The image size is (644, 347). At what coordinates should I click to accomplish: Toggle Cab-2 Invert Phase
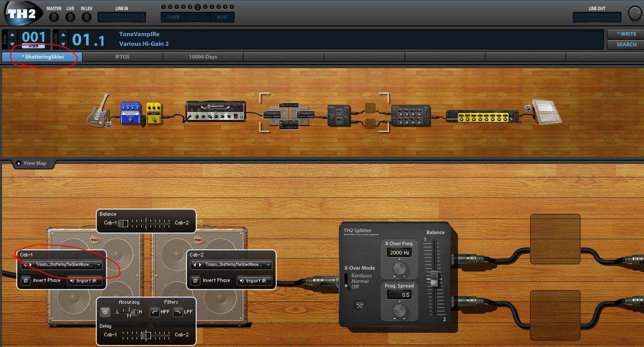pos(195,280)
